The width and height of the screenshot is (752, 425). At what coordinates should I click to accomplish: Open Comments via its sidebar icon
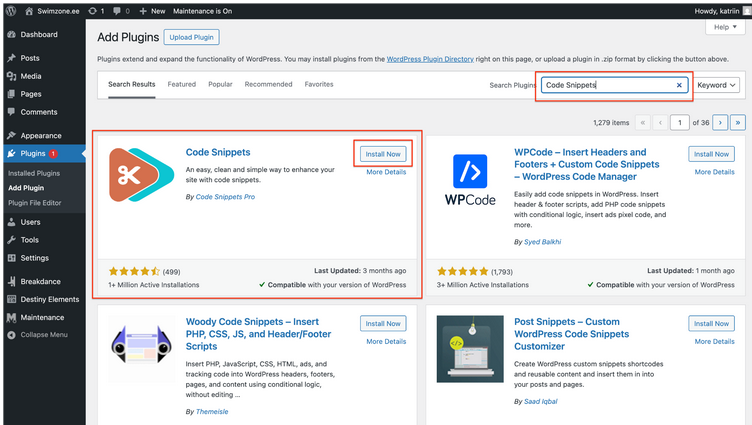tap(12, 112)
